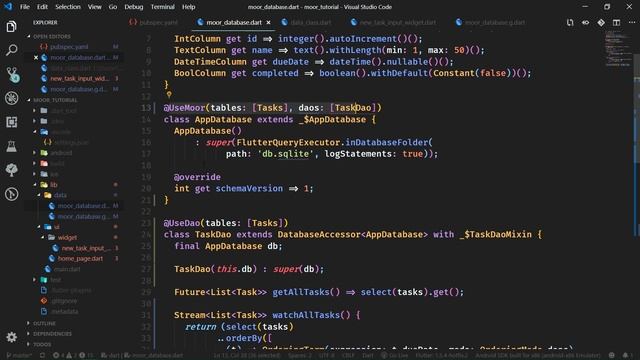Open main.dart in file tree
Image resolution: width=640 pixels, height=360 pixels.
[x=67, y=269]
